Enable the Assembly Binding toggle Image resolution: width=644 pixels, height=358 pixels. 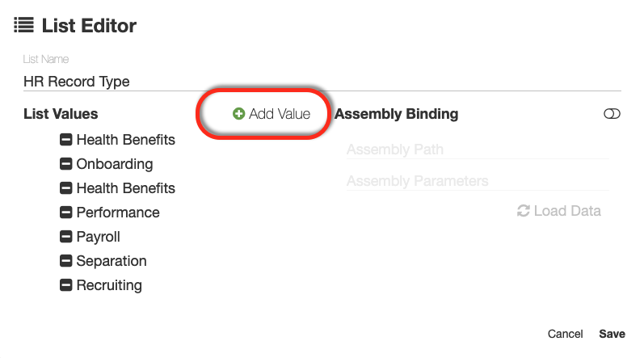pyautogui.click(x=612, y=114)
